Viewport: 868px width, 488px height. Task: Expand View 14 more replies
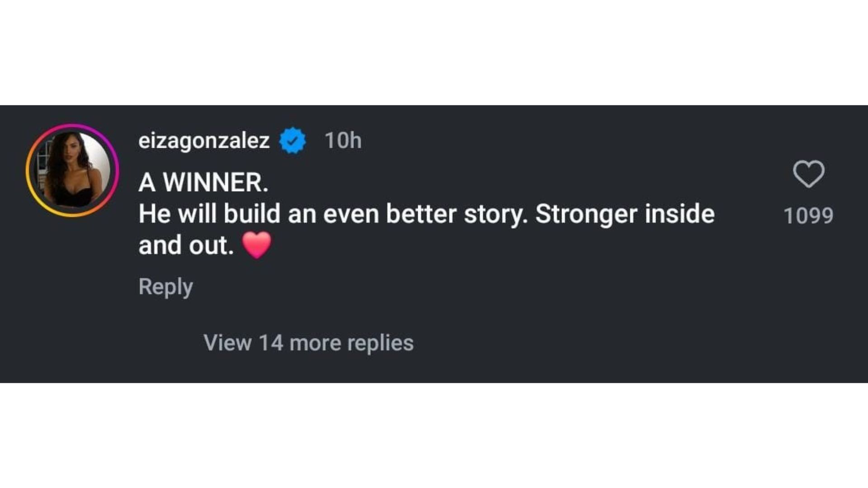(308, 343)
